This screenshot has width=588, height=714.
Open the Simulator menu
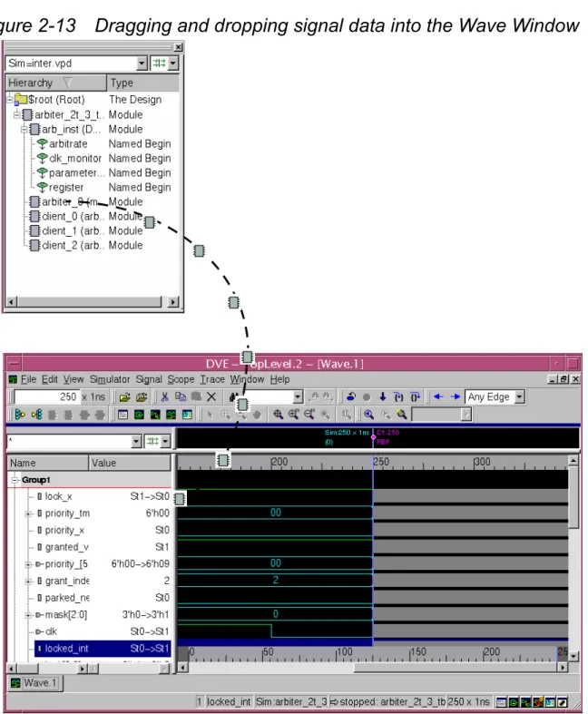(109, 379)
